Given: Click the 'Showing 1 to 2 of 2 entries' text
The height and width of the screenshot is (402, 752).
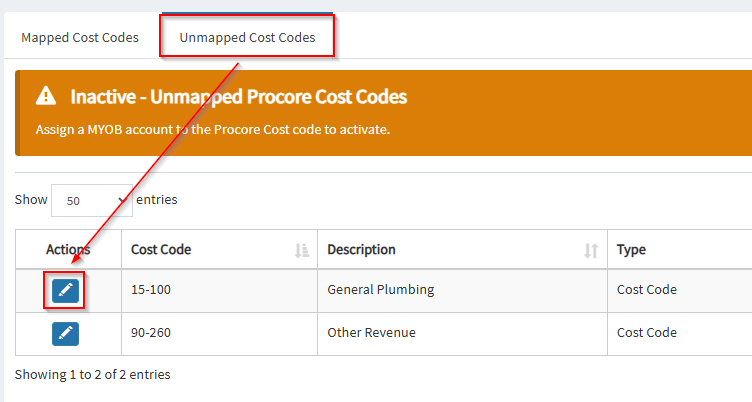Looking at the screenshot, I should (x=93, y=375).
